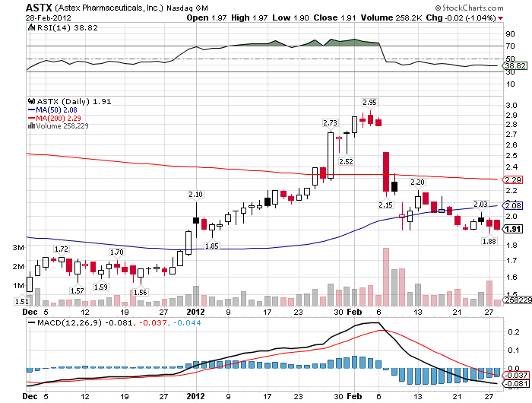Click the 90 level on the RSI axis
The image size is (532, 403).
[510, 33]
